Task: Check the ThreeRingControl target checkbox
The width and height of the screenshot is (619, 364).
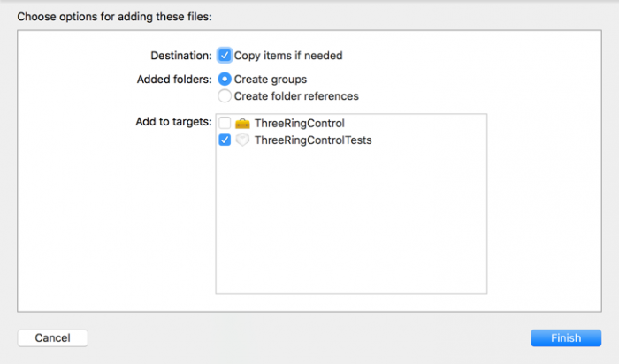Action: [x=225, y=123]
